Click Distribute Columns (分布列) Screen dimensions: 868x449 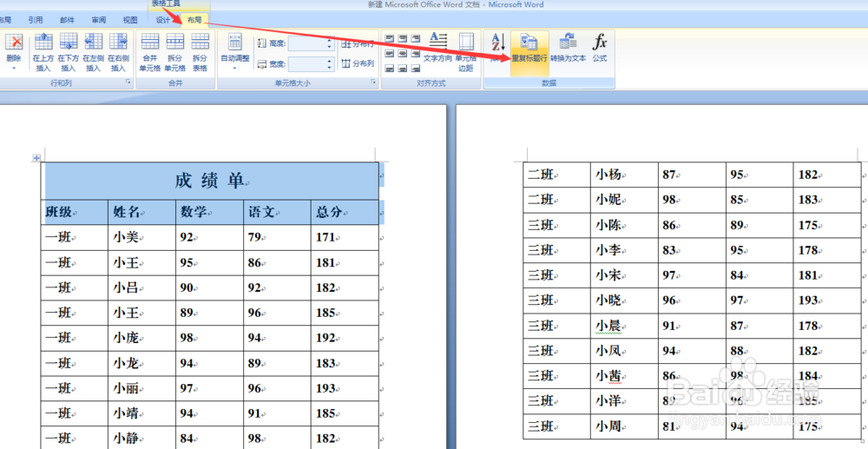(x=358, y=63)
